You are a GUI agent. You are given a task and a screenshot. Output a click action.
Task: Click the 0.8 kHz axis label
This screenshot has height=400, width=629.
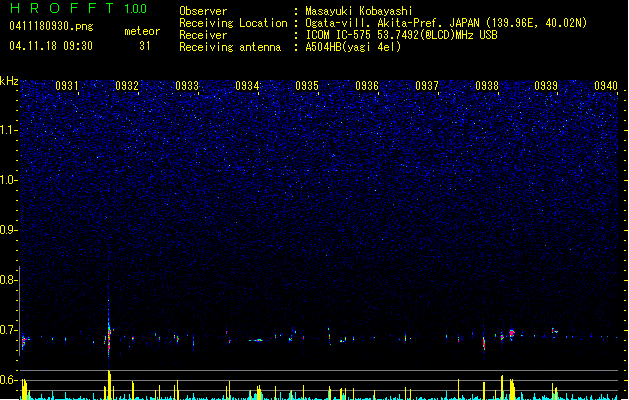point(9,280)
